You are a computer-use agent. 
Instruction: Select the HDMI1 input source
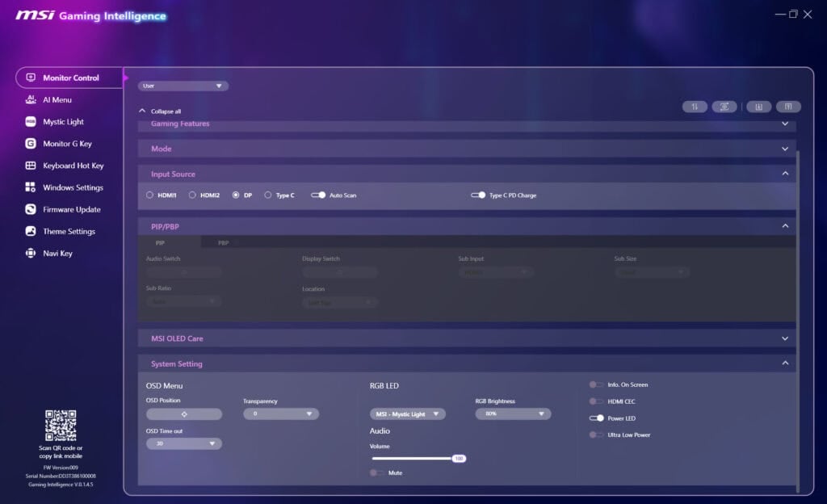click(150, 195)
